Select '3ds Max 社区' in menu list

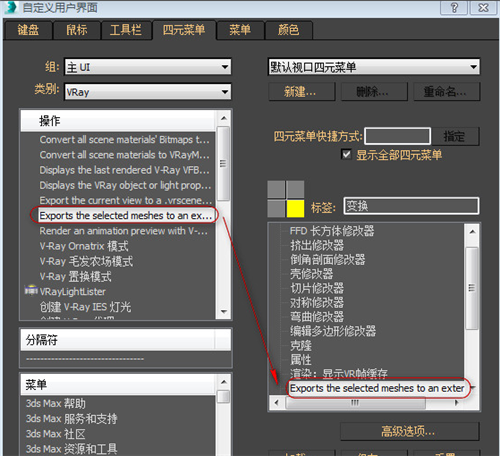coord(56,434)
